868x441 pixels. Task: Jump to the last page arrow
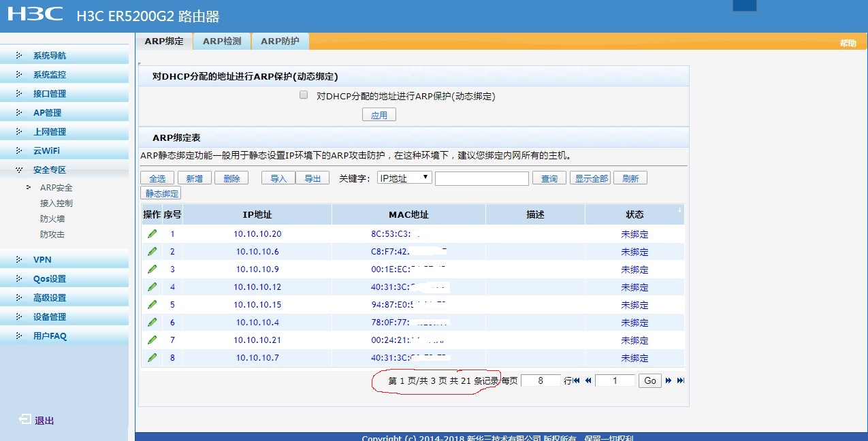(x=680, y=380)
